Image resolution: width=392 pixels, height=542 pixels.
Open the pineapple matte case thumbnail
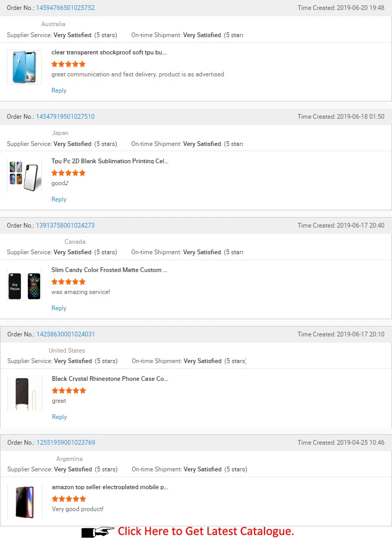click(x=24, y=285)
